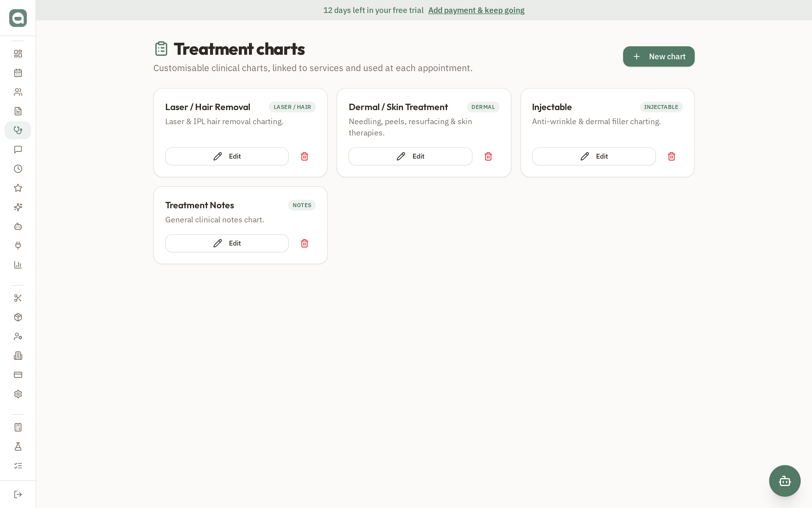Delete the Injectable chart

click(671, 156)
